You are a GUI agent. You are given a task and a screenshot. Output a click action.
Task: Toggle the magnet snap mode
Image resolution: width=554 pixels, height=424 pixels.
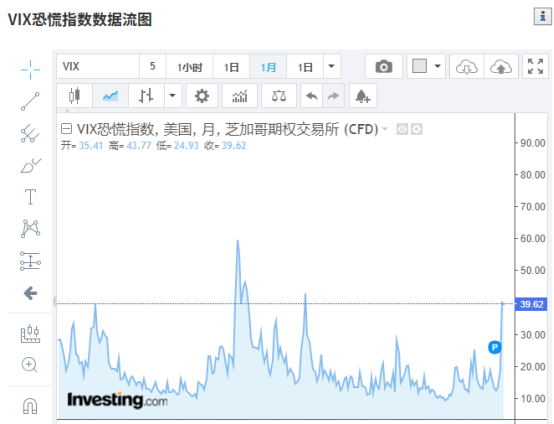[30, 406]
